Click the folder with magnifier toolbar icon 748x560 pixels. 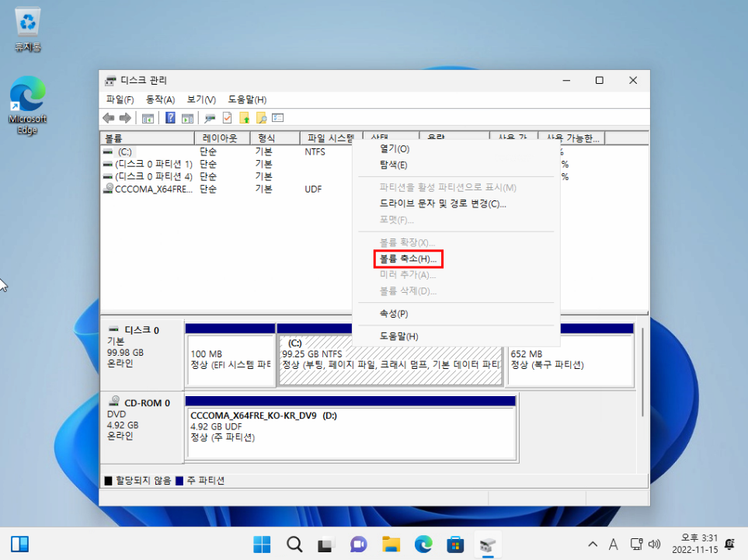click(262, 118)
